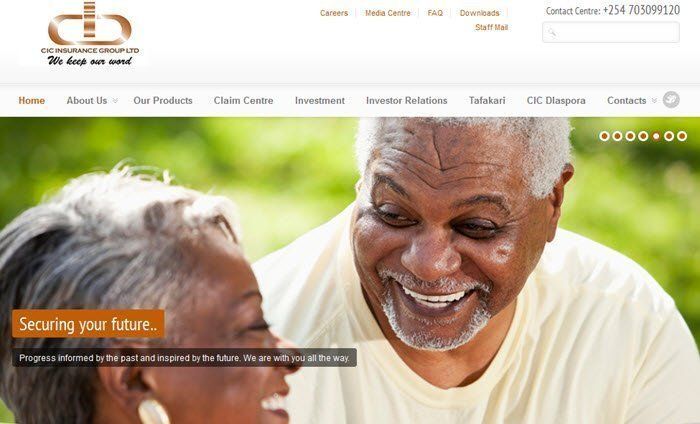Go to the Investor Relations page
The height and width of the screenshot is (424, 700).
point(407,100)
